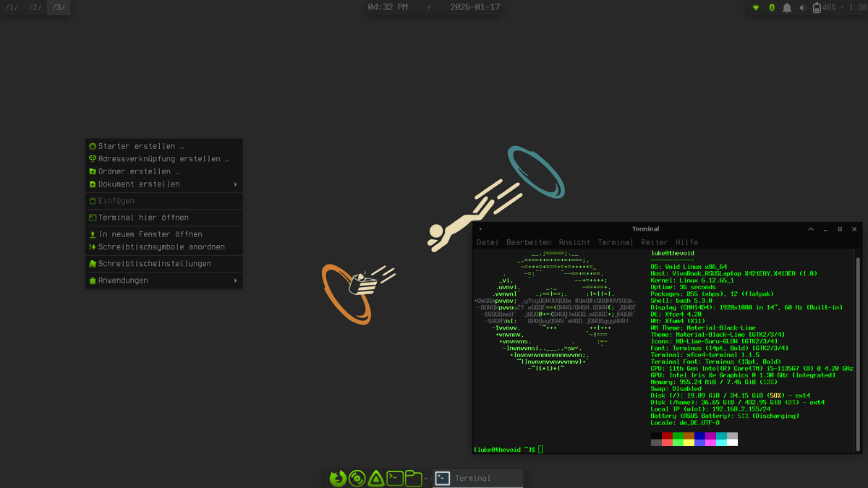Screen dimensions: 868x488
Task: Open the disc music player dock icon
Action: (357, 478)
